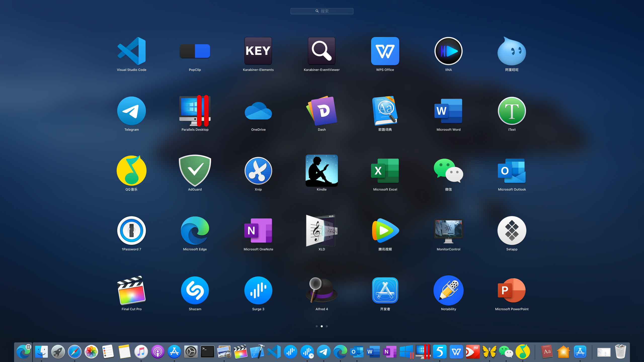This screenshot has width=644, height=362.
Task: Open Microsoft OneNote from Launchpad grid
Action: point(258,231)
